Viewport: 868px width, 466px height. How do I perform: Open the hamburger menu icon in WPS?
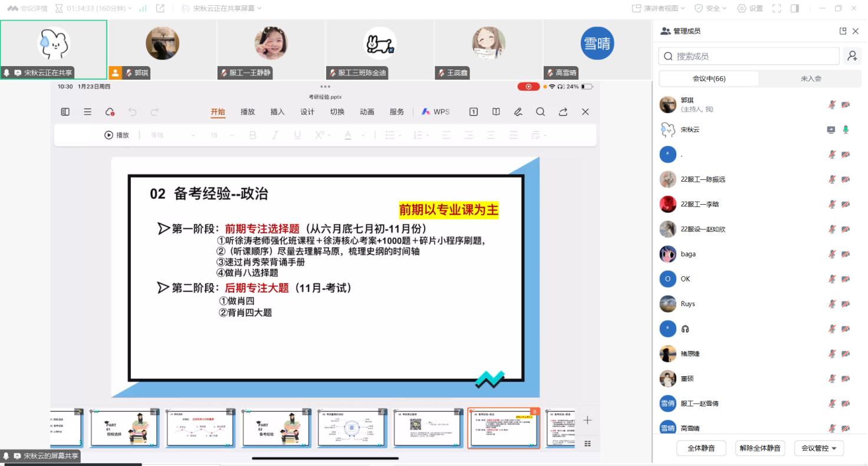tap(87, 112)
